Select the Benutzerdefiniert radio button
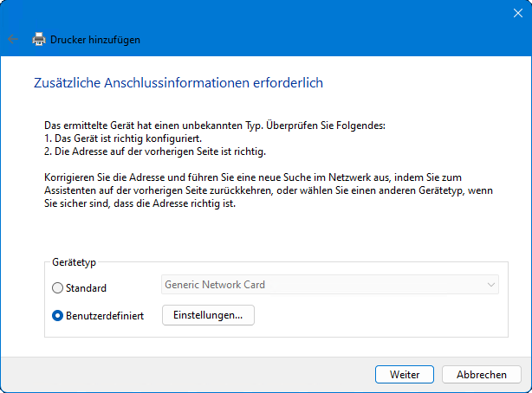 tap(58, 316)
